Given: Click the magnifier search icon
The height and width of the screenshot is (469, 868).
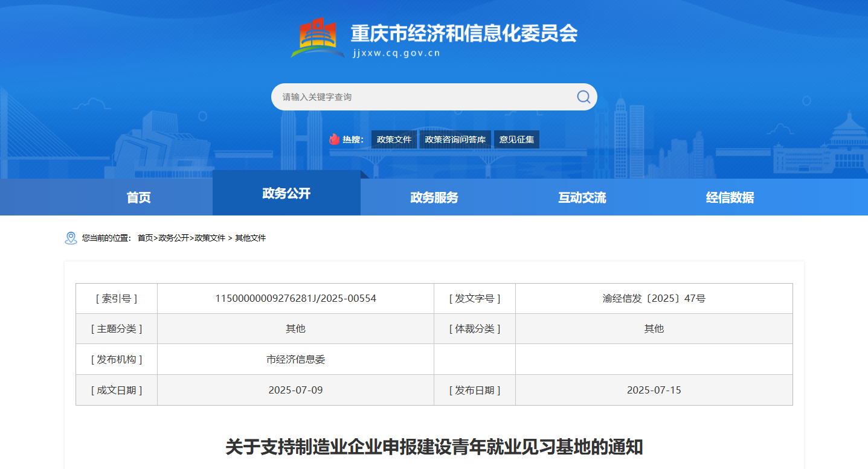Looking at the screenshot, I should coord(583,97).
